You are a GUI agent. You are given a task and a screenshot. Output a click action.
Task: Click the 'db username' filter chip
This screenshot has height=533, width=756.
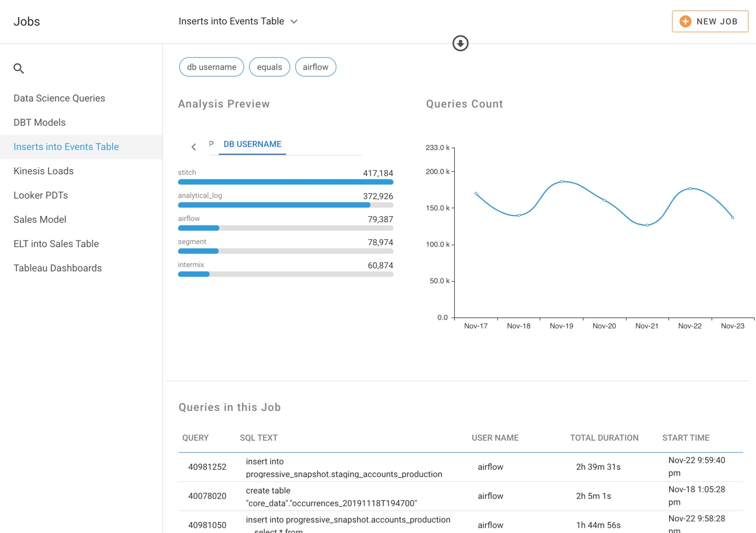coord(211,67)
